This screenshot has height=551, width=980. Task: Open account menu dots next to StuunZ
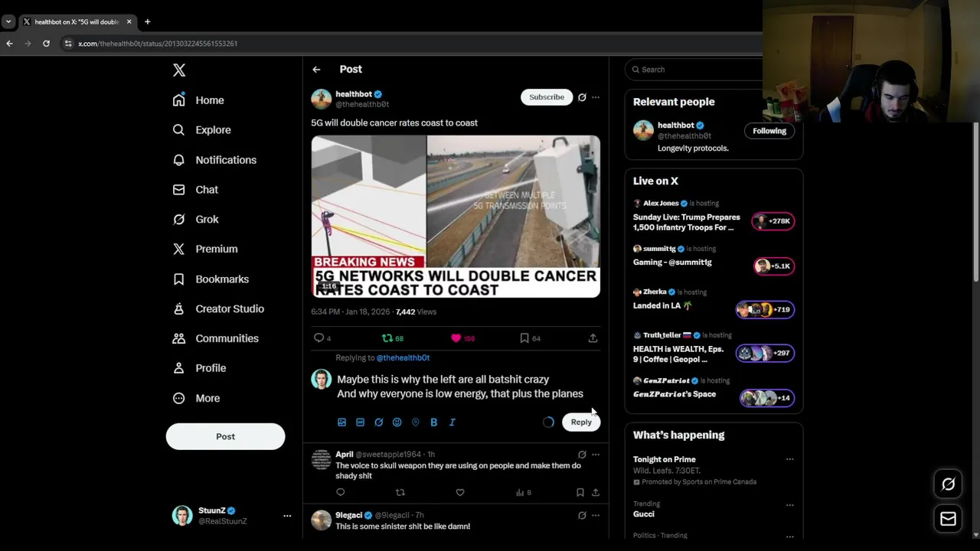287,516
